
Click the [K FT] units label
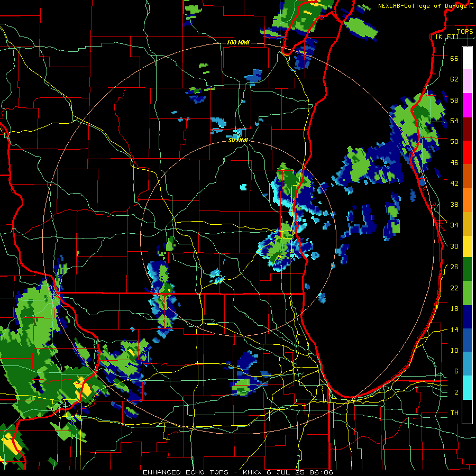447,36
